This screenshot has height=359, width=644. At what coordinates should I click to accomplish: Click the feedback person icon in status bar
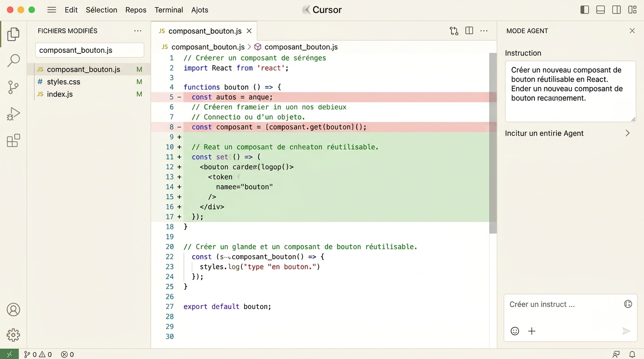[616, 354]
